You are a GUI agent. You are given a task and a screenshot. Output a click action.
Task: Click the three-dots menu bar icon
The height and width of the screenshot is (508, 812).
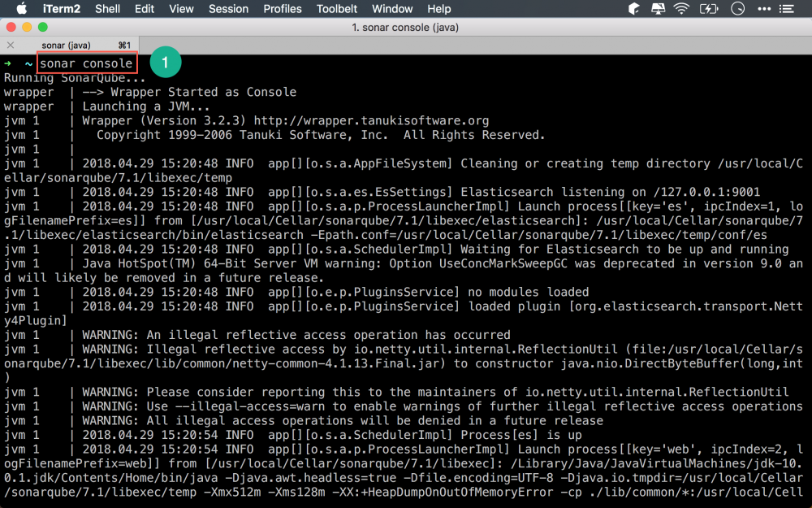tap(764, 9)
